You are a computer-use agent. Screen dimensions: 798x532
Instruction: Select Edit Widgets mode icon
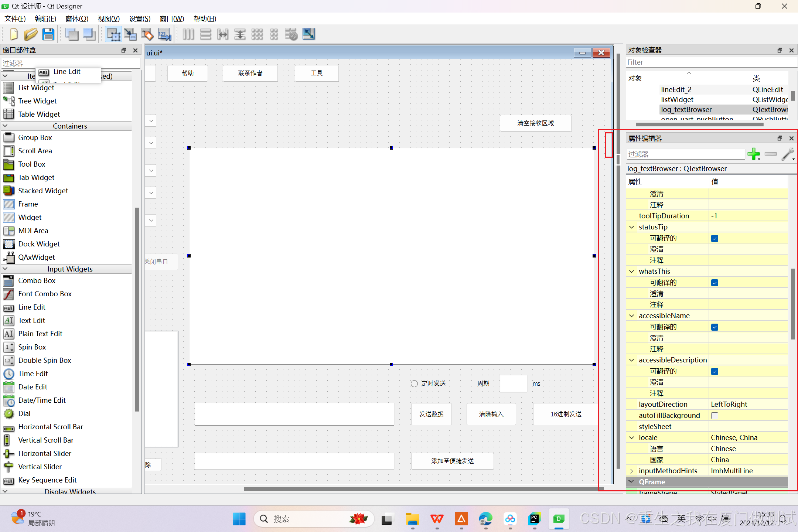coord(113,34)
